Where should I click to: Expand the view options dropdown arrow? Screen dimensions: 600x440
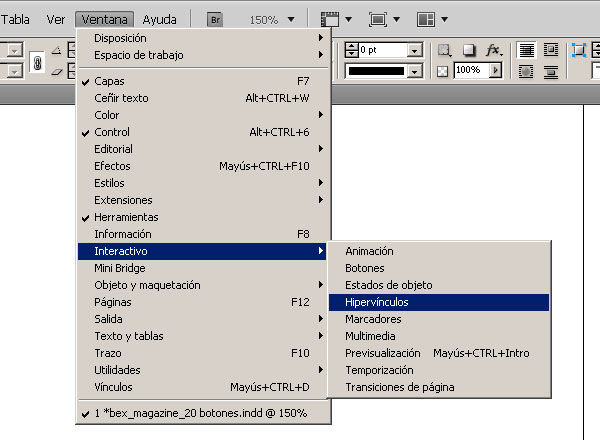(x=348, y=19)
